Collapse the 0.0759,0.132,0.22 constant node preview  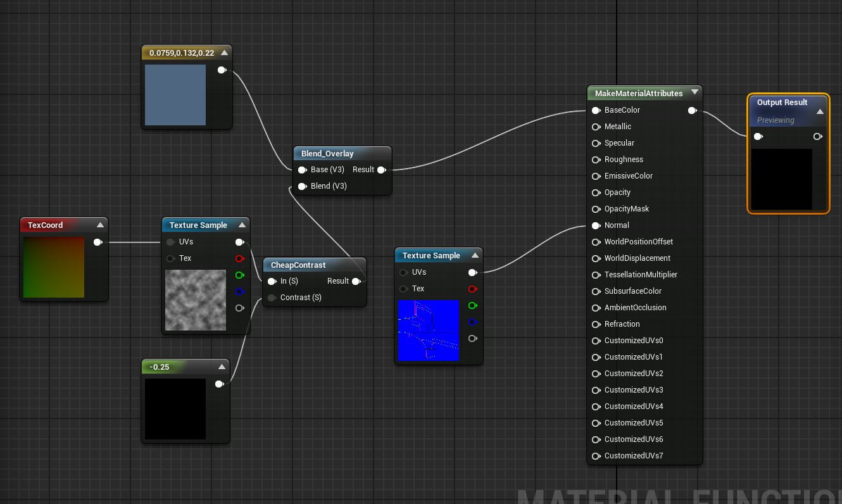pos(224,53)
